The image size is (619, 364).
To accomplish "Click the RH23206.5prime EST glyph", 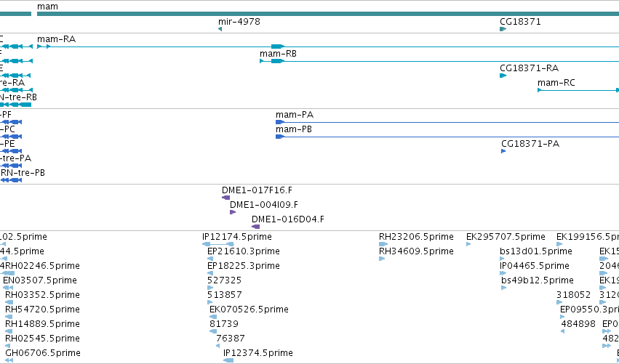I will [383, 245].
